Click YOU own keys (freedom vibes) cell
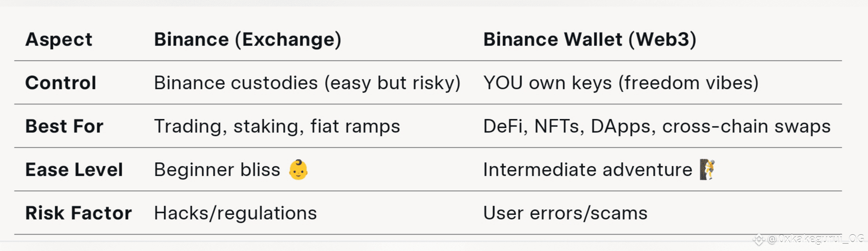Image resolution: width=868 pixels, height=251 pixels. 621,83
